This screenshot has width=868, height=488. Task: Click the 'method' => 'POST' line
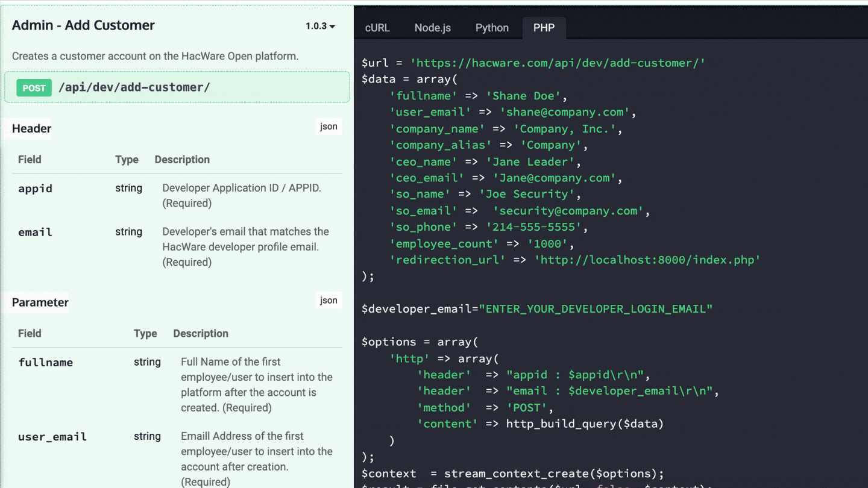(x=485, y=408)
